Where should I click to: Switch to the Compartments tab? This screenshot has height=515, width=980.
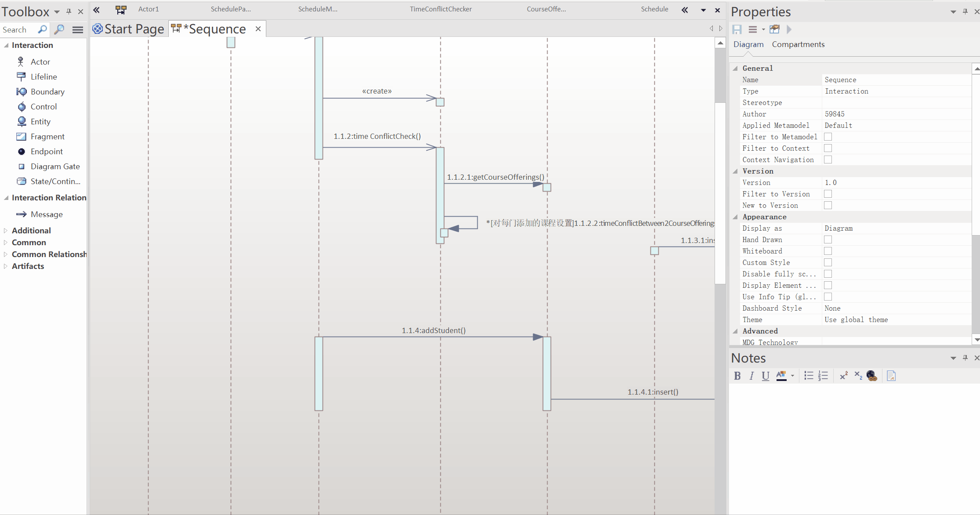(798, 44)
